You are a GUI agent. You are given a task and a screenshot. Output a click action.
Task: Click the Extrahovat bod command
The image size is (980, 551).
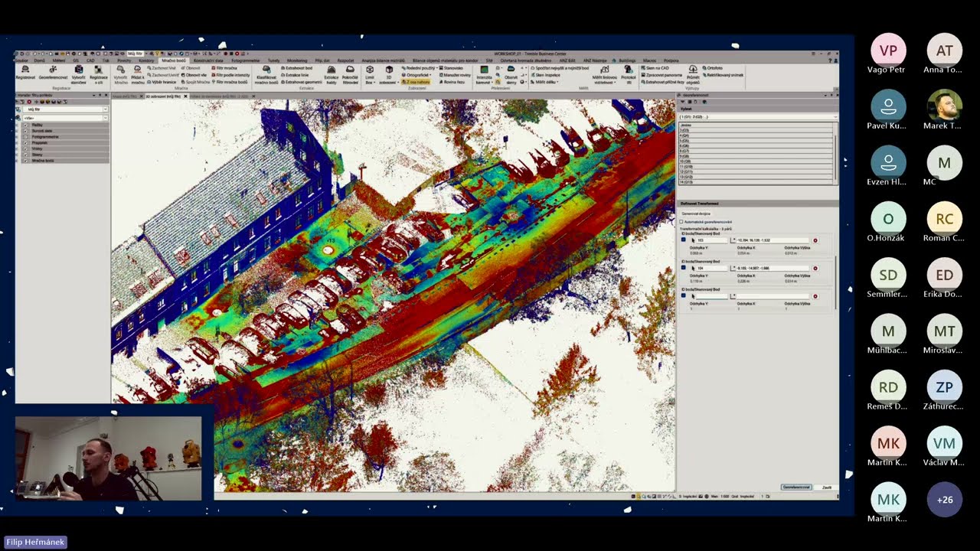[x=297, y=68]
